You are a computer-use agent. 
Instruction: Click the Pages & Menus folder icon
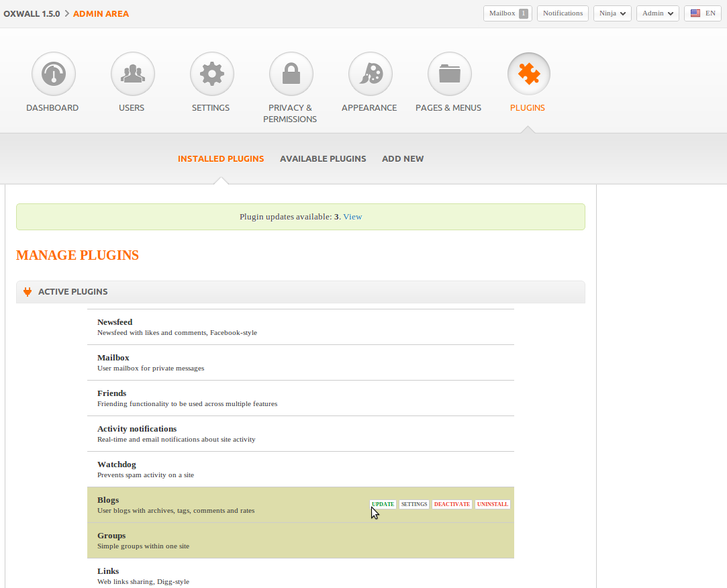coord(449,74)
